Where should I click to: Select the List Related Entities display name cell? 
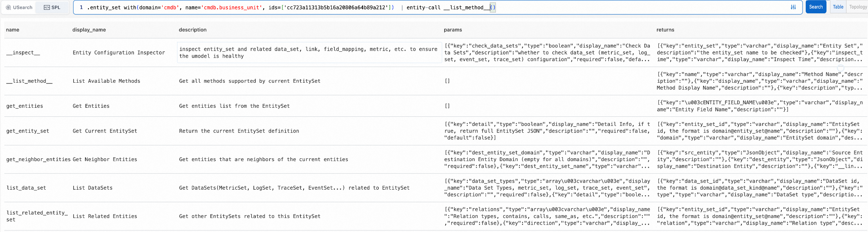click(x=105, y=216)
